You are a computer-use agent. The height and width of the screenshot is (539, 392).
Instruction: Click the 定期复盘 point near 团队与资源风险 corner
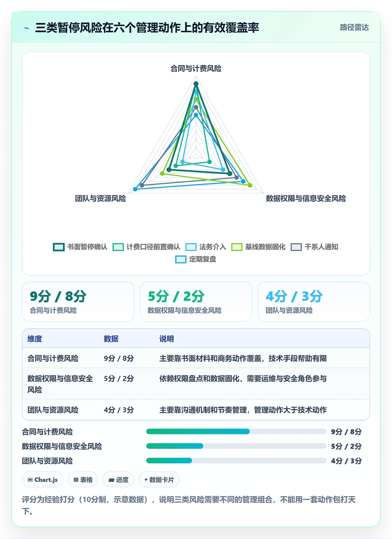[135, 189]
